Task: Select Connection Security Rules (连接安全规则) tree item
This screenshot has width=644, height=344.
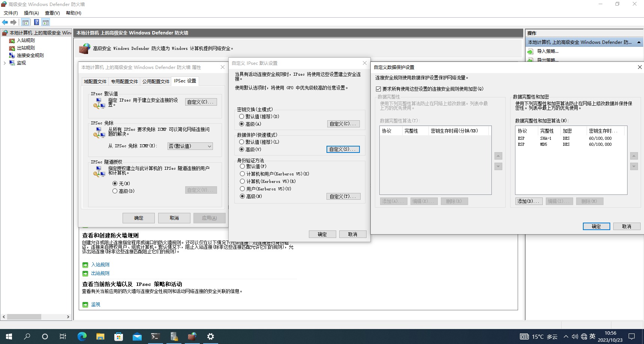Action: click(x=30, y=55)
